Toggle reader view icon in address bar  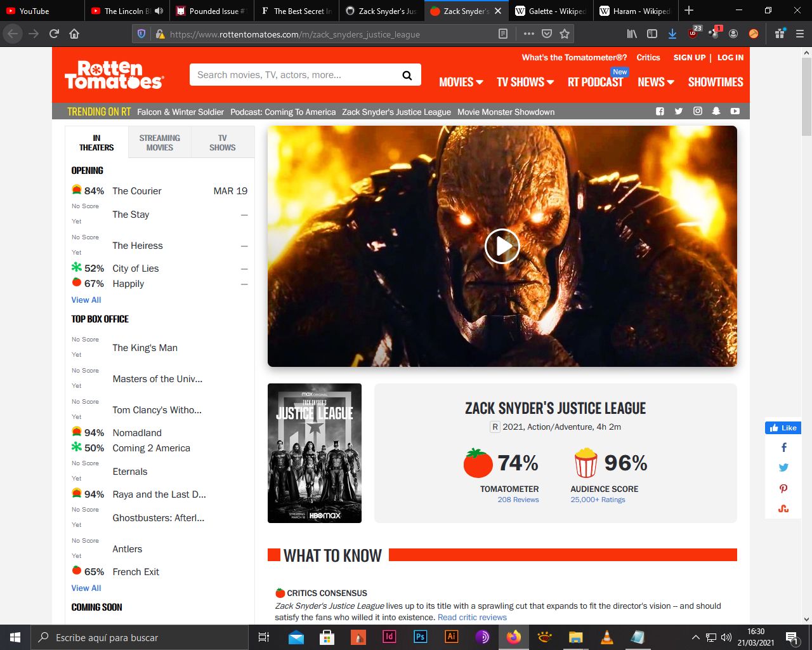503,34
